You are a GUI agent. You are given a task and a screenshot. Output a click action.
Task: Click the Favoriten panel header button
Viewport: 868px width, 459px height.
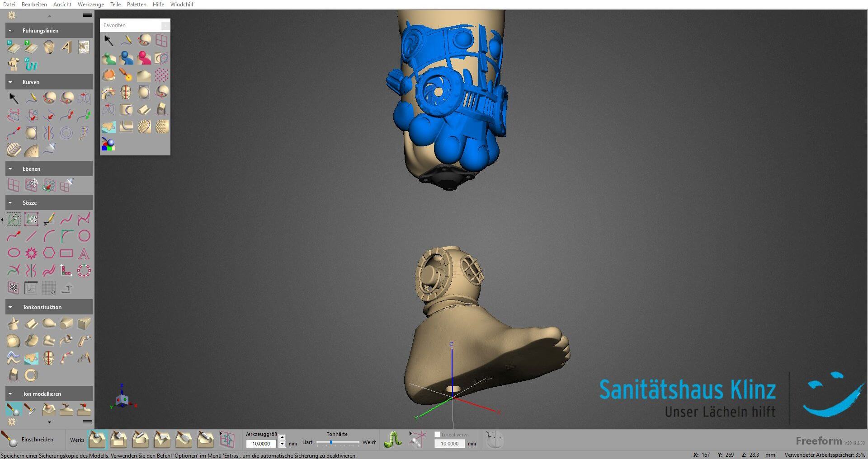coord(165,25)
